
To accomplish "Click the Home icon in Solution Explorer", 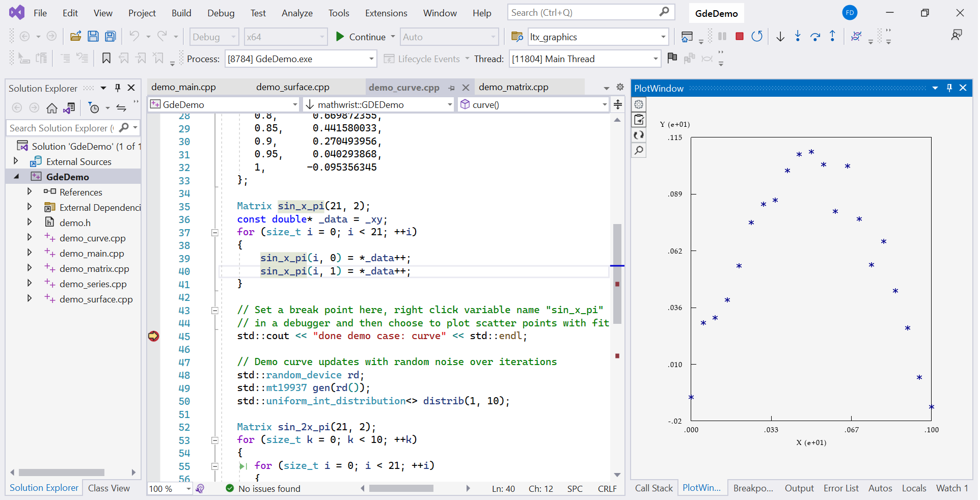I will point(51,108).
